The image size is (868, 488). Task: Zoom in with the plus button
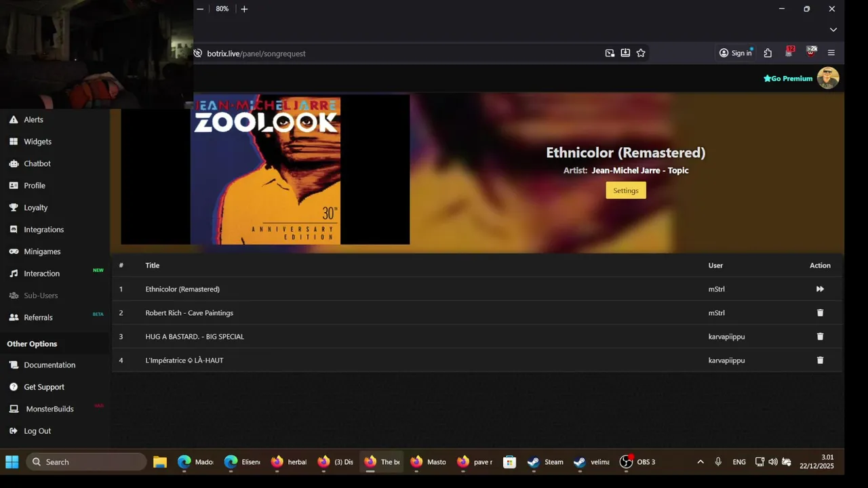pos(244,9)
